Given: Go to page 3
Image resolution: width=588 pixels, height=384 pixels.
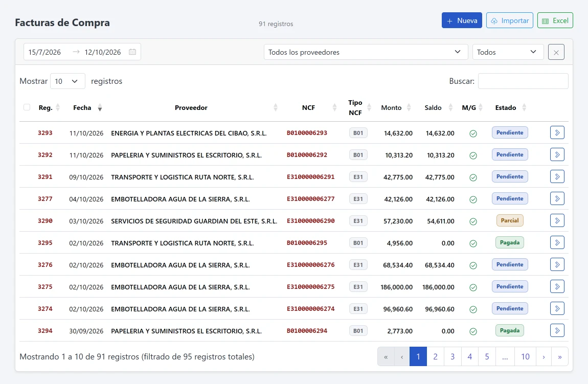Looking at the screenshot, I should 453,356.
